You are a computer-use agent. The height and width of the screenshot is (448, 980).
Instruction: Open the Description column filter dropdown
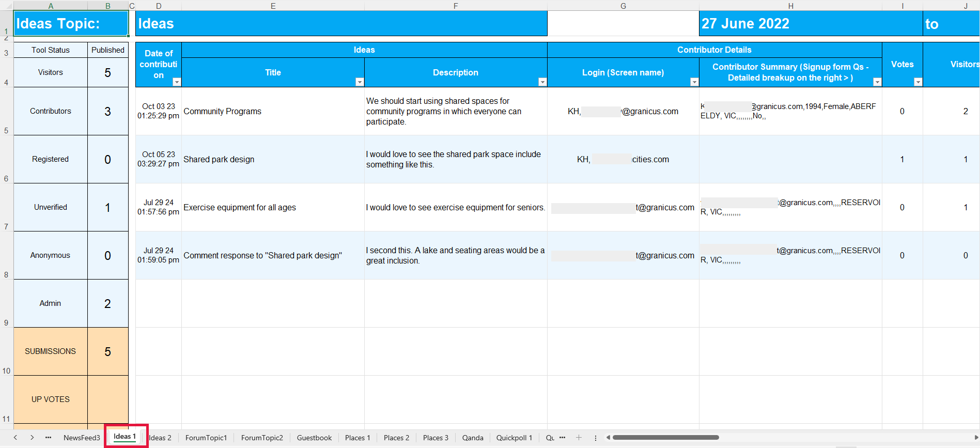(542, 82)
